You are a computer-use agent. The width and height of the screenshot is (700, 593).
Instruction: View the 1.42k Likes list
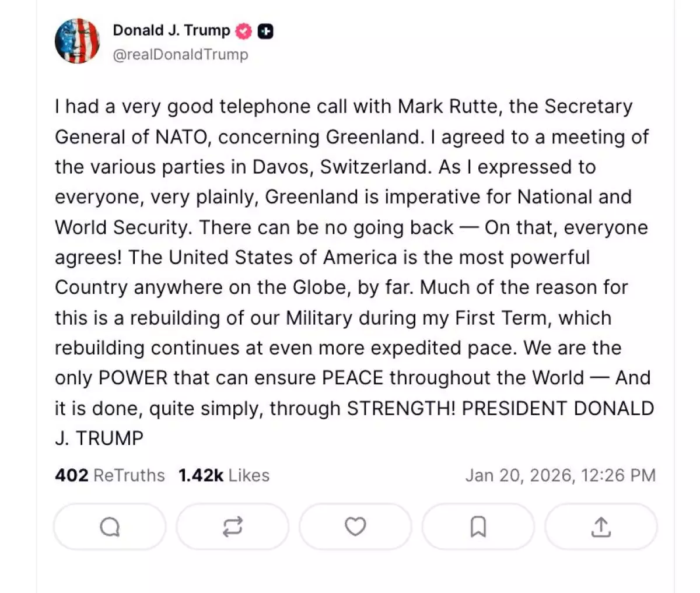224,475
